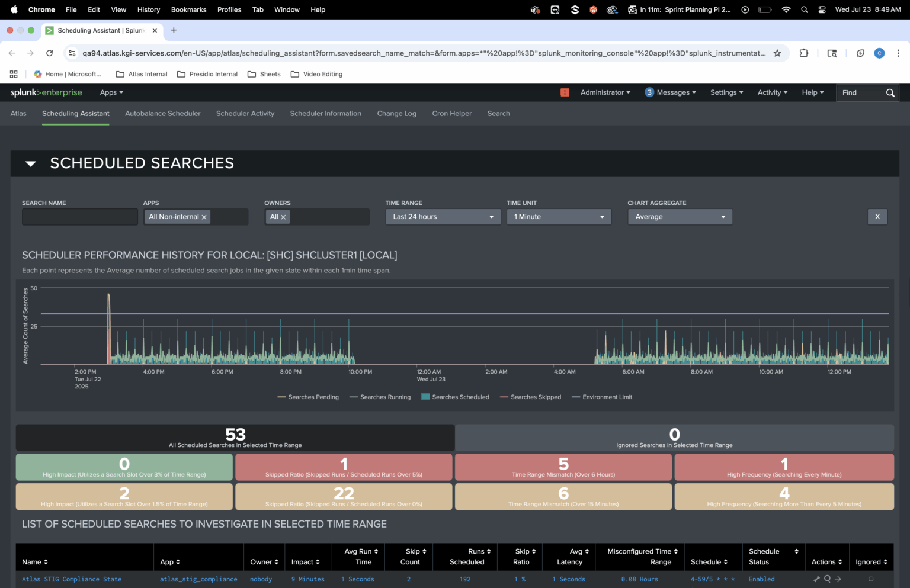Collapse the Scheduled Searches section
Image resolution: width=910 pixels, height=588 pixels.
pyautogui.click(x=31, y=163)
